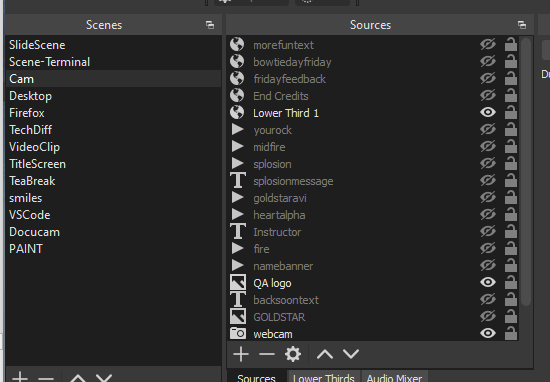This screenshot has height=382, width=550.
Task: Show the bowtiedayfriday source
Action: (x=488, y=62)
